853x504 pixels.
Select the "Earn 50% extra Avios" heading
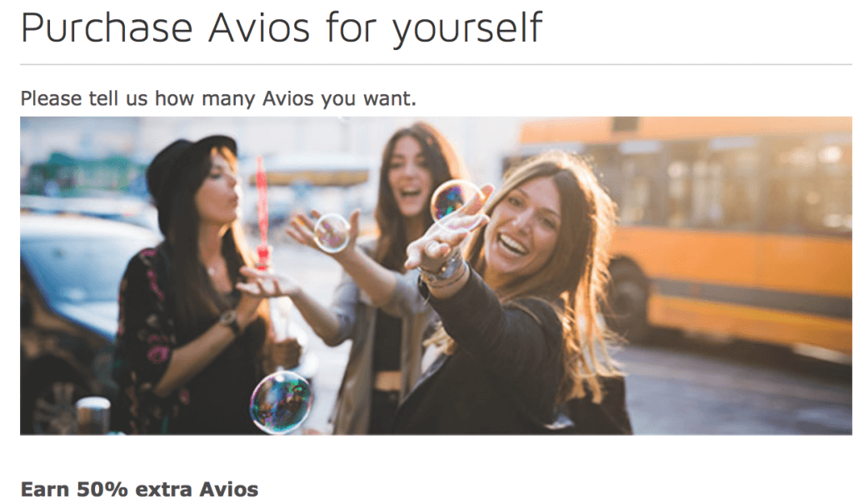[139, 489]
